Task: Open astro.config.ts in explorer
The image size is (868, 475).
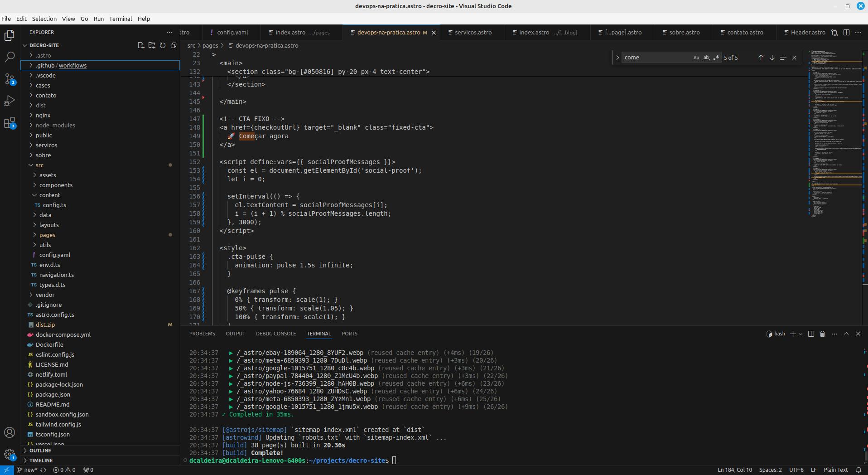Action: [x=100, y=315]
